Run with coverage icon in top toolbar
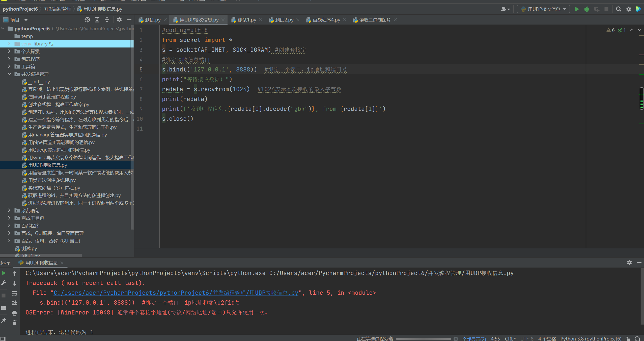Screen dimensions: 644x341 [597, 9]
